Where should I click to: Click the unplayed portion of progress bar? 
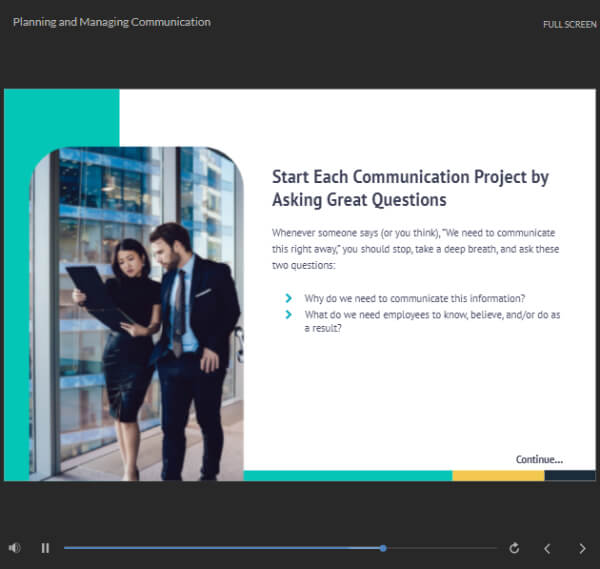440,548
